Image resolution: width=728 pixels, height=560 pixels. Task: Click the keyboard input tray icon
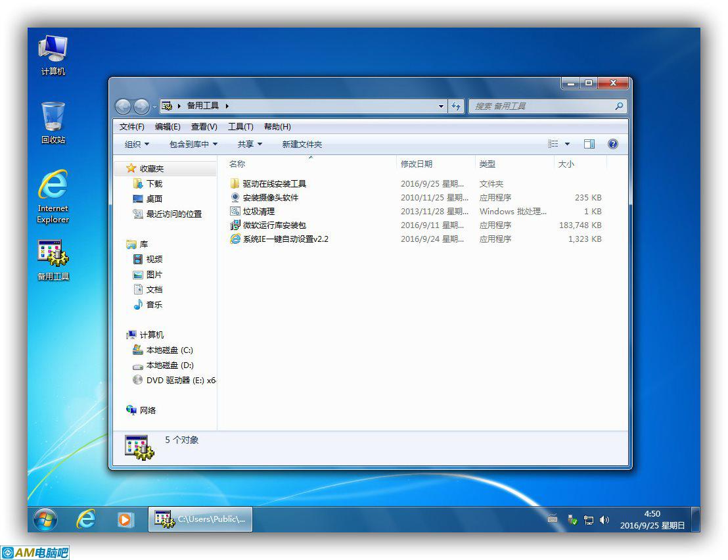pyautogui.click(x=553, y=519)
